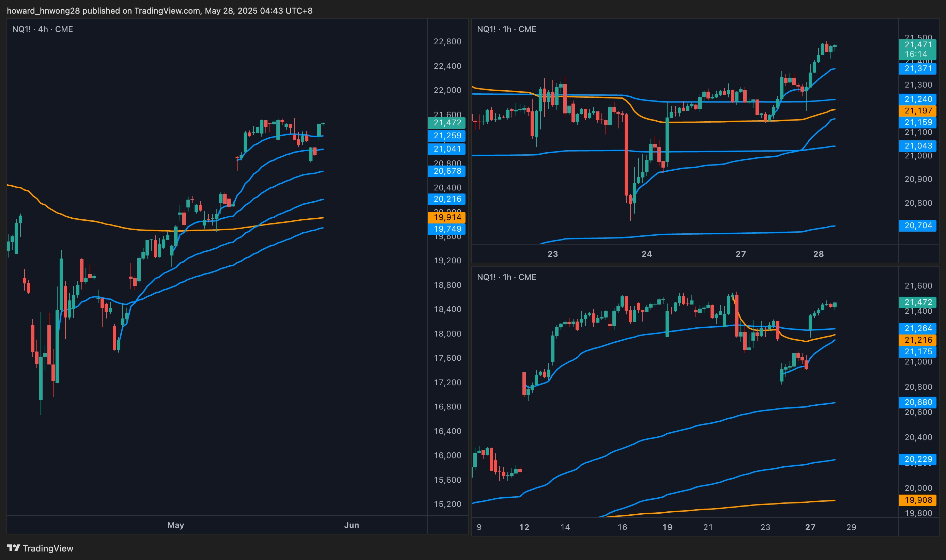This screenshot has width=946, height=560.
Task: Click date 12 on bottom-right time axis
Action: [x=524, y=527]
